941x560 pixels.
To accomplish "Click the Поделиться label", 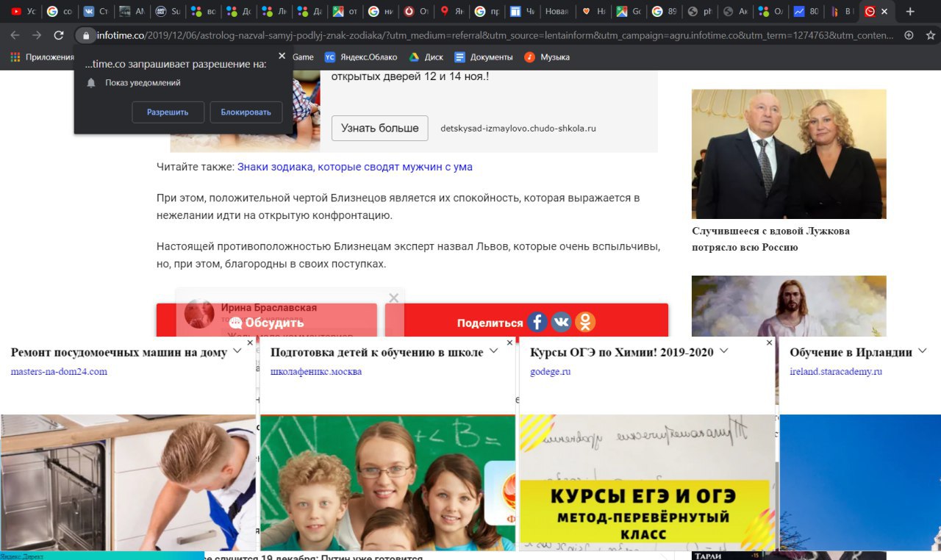I will 490,323.
